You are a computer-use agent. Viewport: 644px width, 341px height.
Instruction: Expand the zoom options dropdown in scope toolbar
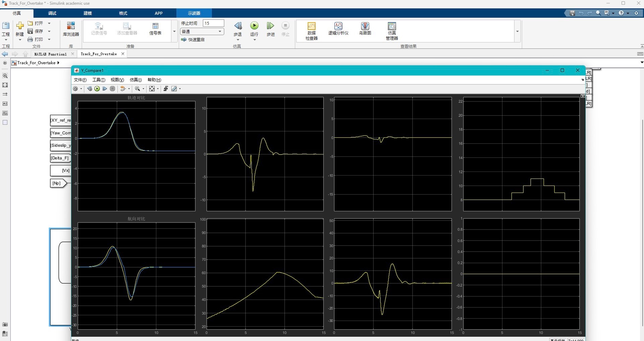(143, 89)
